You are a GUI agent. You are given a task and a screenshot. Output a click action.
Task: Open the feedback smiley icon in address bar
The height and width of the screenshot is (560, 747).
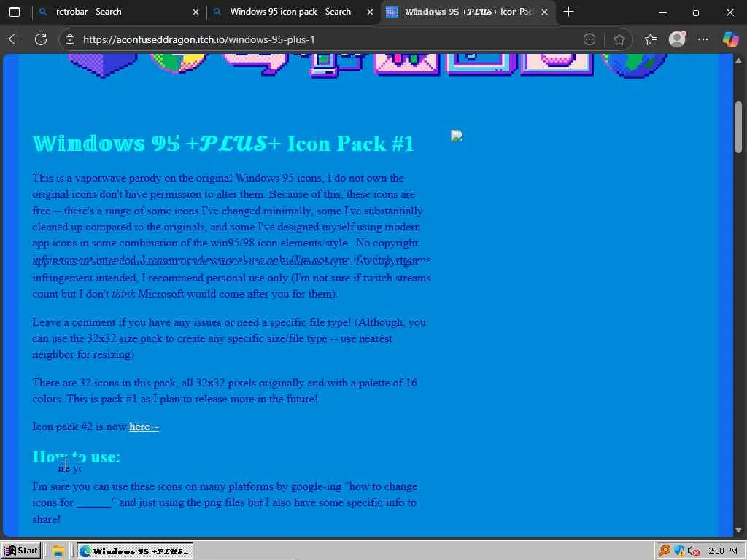589,39
